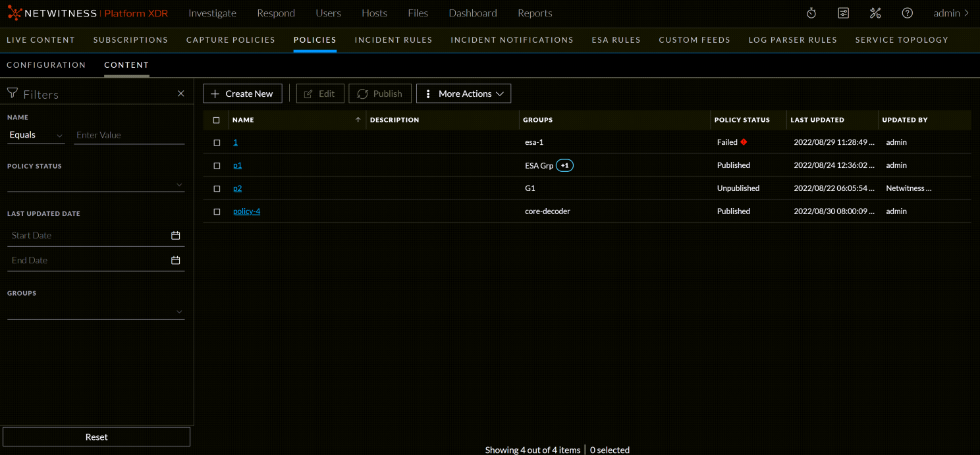The image size is (980, 455).
Task: Open the policy named p2
Action: click(x=237, y=188)
